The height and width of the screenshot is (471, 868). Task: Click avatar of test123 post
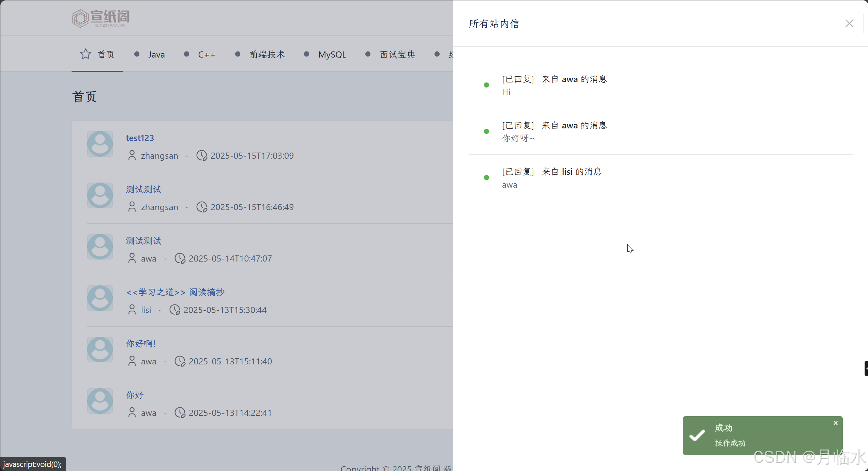point(100,144)
